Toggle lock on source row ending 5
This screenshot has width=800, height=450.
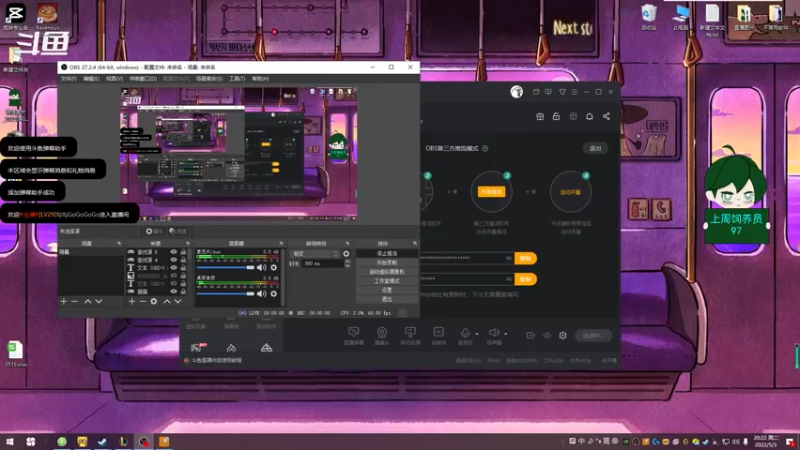coord(183,252)
